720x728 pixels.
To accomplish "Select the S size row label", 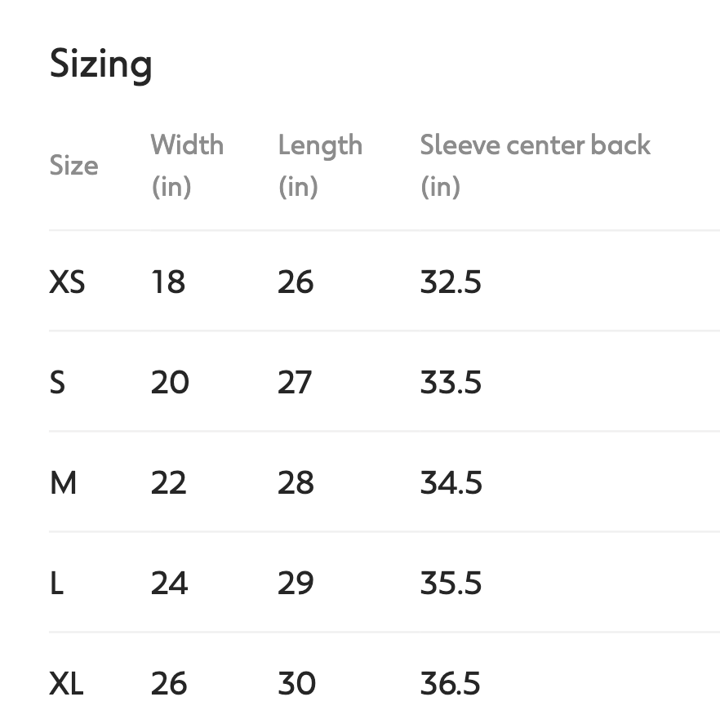I will click(57, 383).
